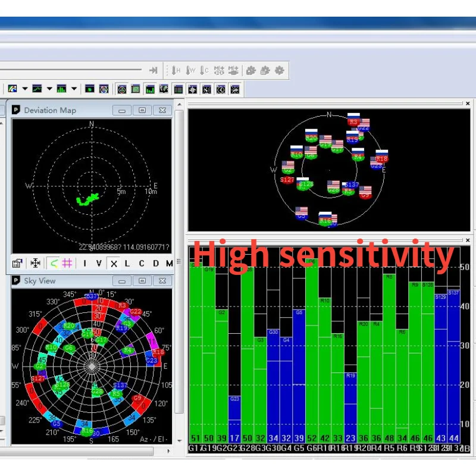Viewport: 476px width, 476px height.
Task: Click the last gear settings icon
Action: point(279,71)
